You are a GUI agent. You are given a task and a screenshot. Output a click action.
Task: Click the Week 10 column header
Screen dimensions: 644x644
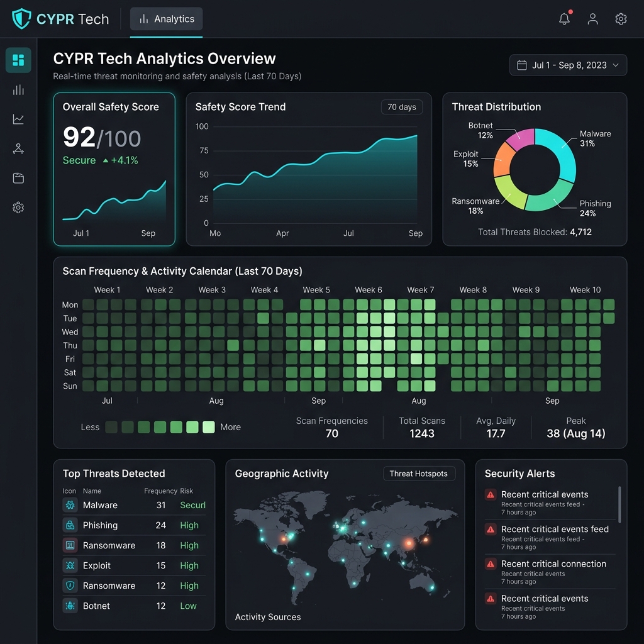pyautogui.click(x=586, y=290)
